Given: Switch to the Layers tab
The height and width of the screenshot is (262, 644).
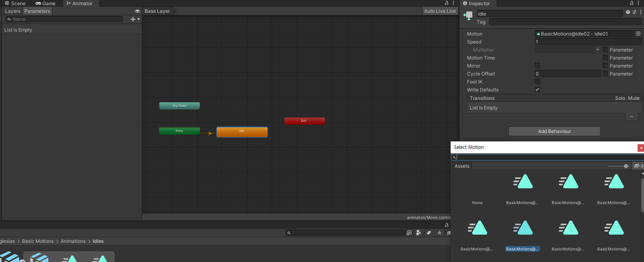Looking at the screenshot, I should coord(13,11).
